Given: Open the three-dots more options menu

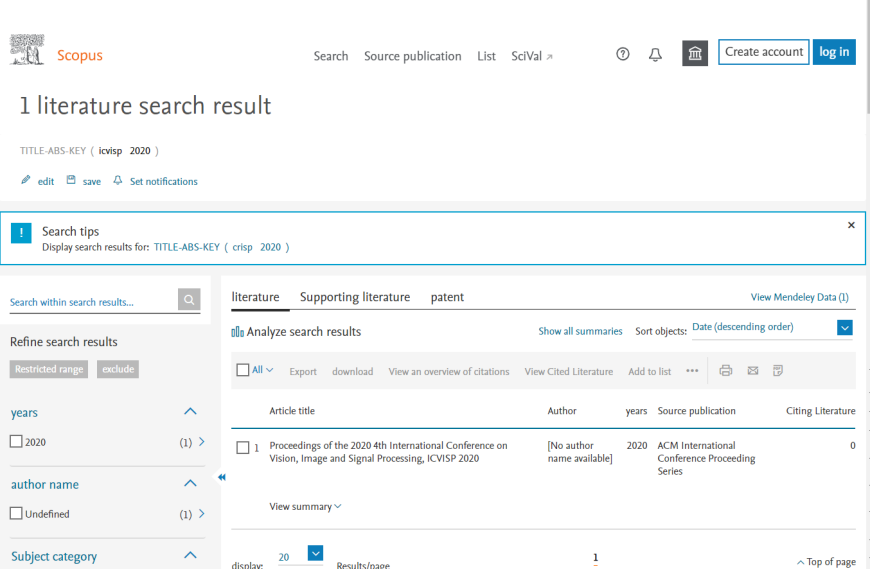Looking at the screenshot, I should [692, 371].
